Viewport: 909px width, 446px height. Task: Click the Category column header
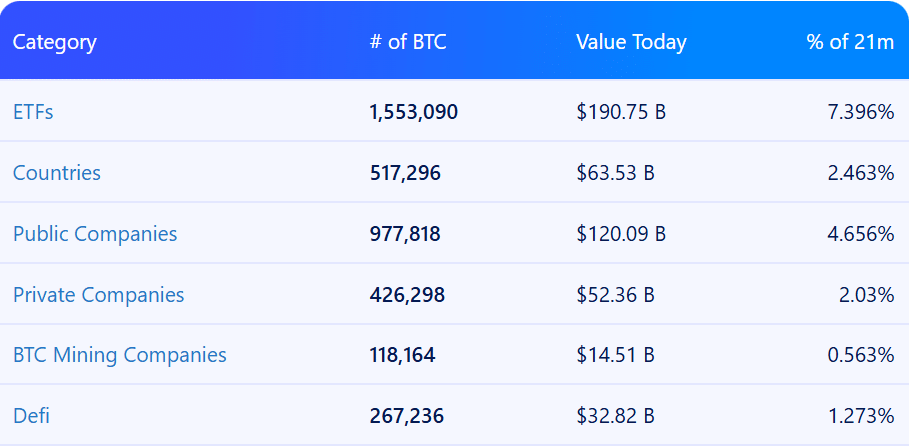[55, 42]
